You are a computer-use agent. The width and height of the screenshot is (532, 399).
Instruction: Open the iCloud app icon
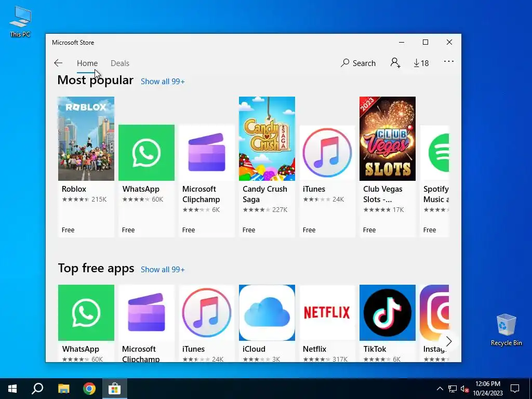[x=267, y=312]
